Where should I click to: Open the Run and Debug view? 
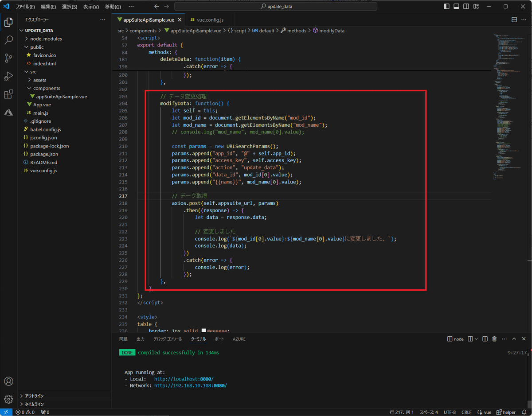(8, 76)
